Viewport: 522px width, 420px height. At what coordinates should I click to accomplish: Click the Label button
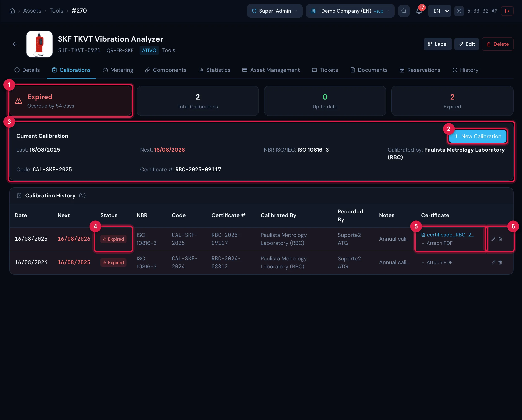438,44
